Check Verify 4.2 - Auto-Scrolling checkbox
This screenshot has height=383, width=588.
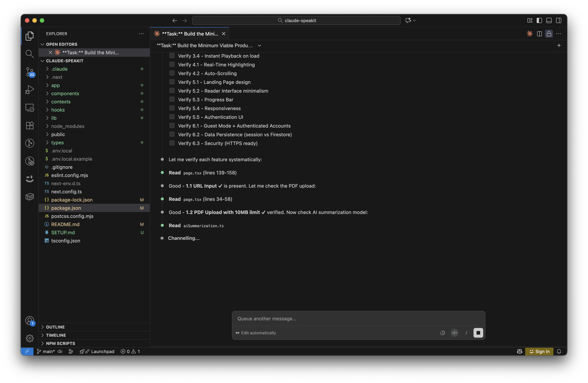click(172, 73)
